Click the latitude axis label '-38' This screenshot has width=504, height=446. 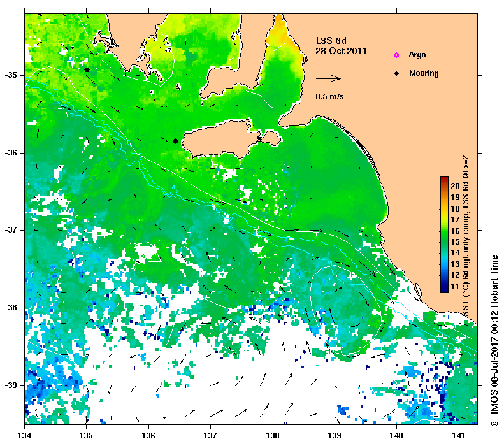(x=11, y=308)
